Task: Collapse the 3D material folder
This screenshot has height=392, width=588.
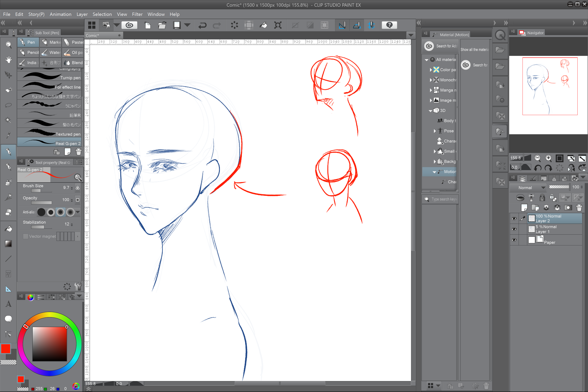Action: [x=430, y=111]
